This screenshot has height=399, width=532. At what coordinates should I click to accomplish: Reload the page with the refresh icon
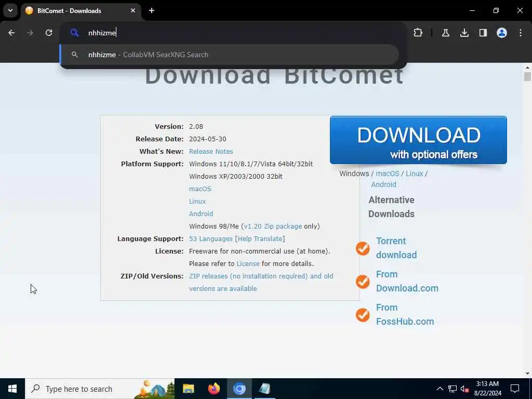click(49, 33)
